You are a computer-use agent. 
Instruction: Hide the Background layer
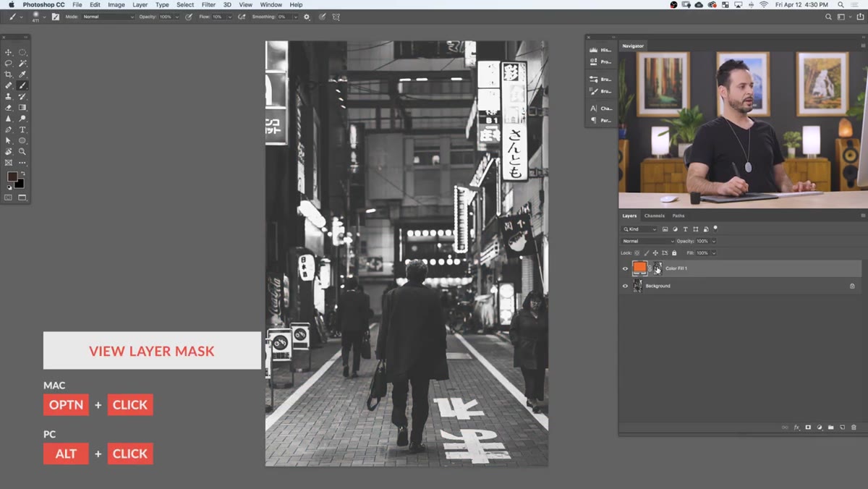point(626,286)
